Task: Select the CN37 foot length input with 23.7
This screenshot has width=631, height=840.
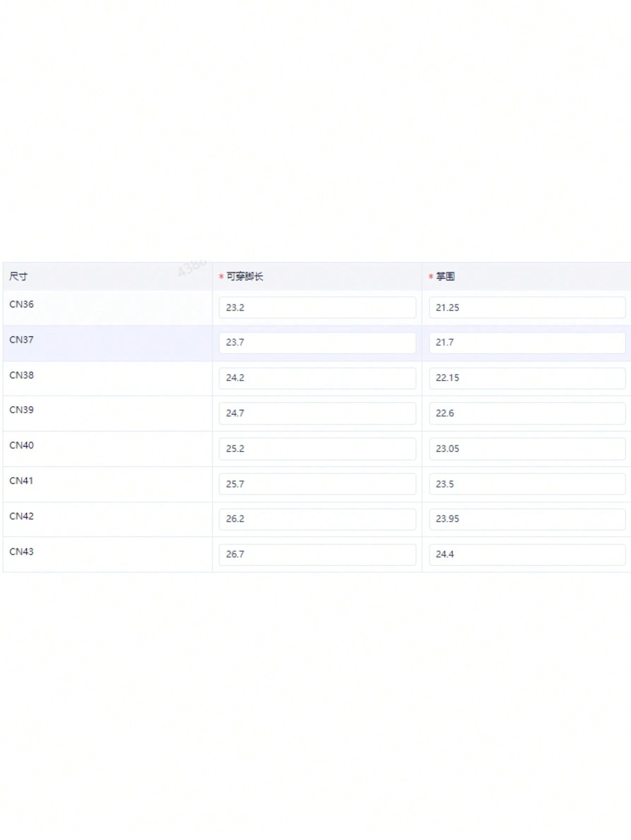Action: tap(317, 343)
